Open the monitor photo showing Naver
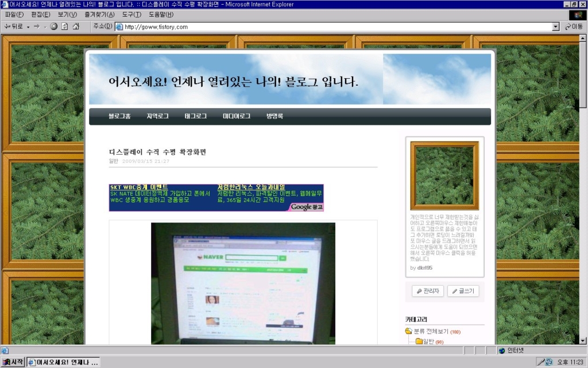 click(243, 283)
